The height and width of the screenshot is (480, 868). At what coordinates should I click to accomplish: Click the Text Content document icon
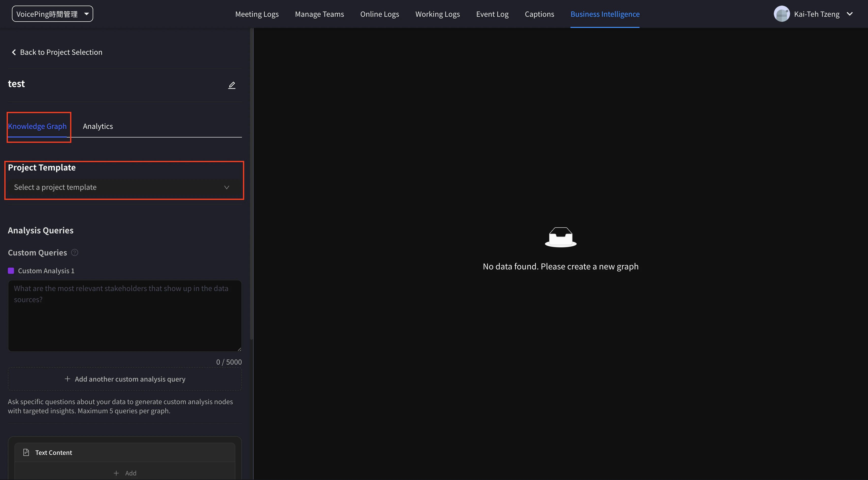tap(26, 452)
